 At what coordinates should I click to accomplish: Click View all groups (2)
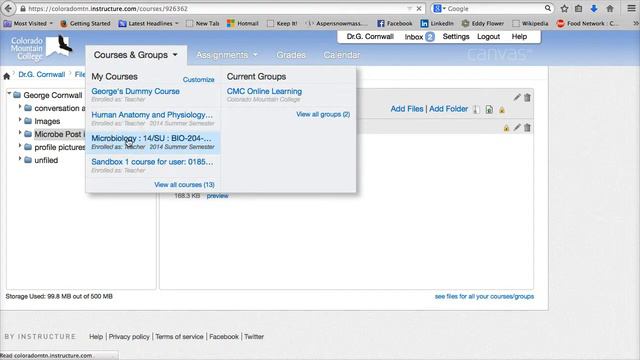coord(323,114)
